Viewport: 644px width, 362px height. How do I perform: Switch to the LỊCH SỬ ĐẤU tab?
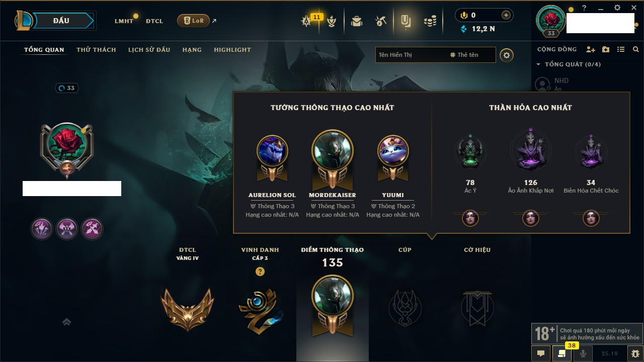[x=149, y=50]
